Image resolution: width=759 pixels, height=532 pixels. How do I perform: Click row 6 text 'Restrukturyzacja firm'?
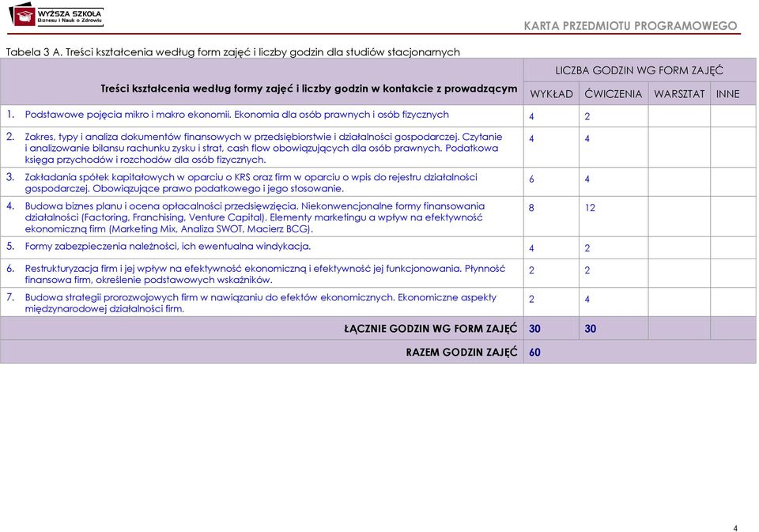pos(71,269)
